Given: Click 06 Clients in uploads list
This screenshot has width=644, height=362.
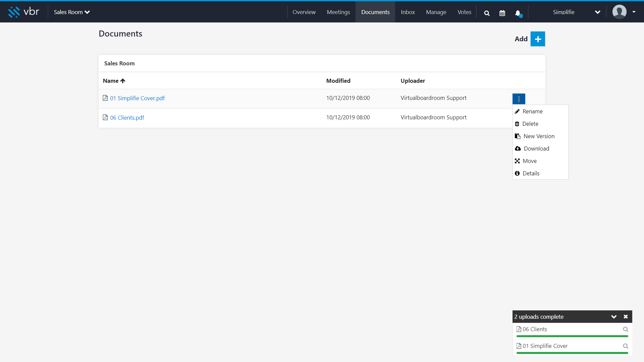Looking at the screenshot, I should pos(535,329).
